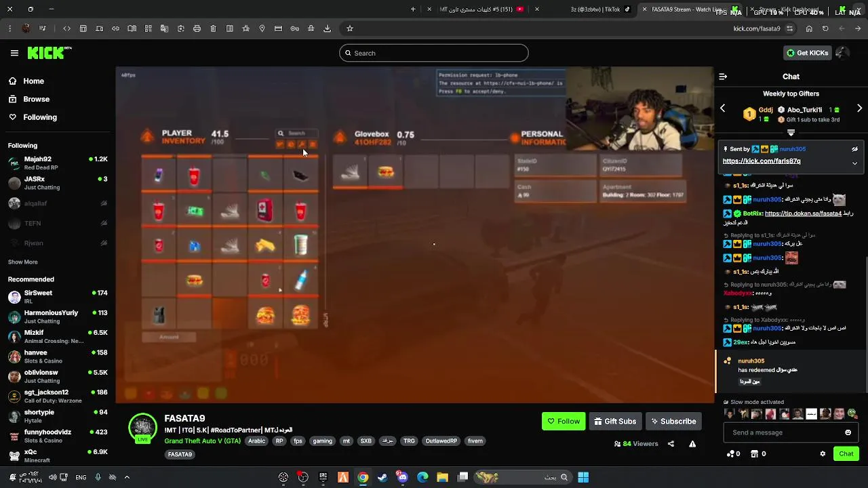868x488 pixels.
Task: Open Rjwan channel entry
Action: tap(57, 243)
